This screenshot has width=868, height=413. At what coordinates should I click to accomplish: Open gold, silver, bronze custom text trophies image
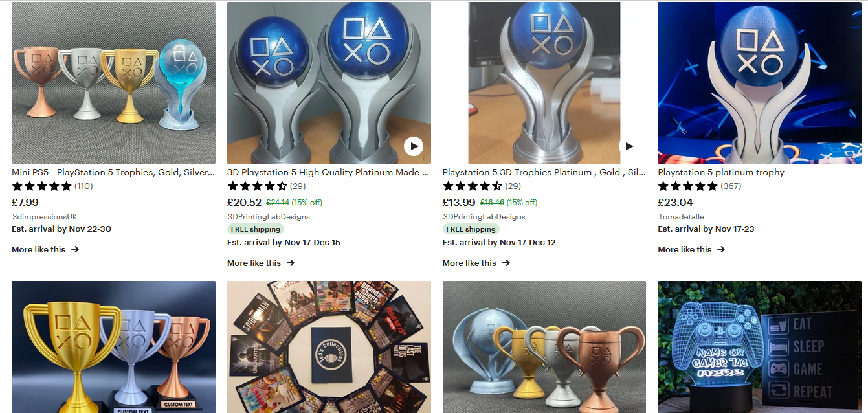point(113,347)
